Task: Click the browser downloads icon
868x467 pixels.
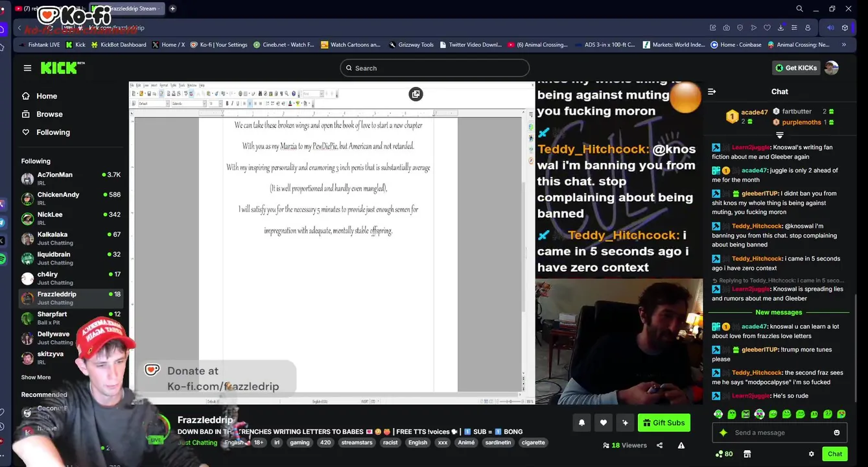Action: tap(780, 28)
